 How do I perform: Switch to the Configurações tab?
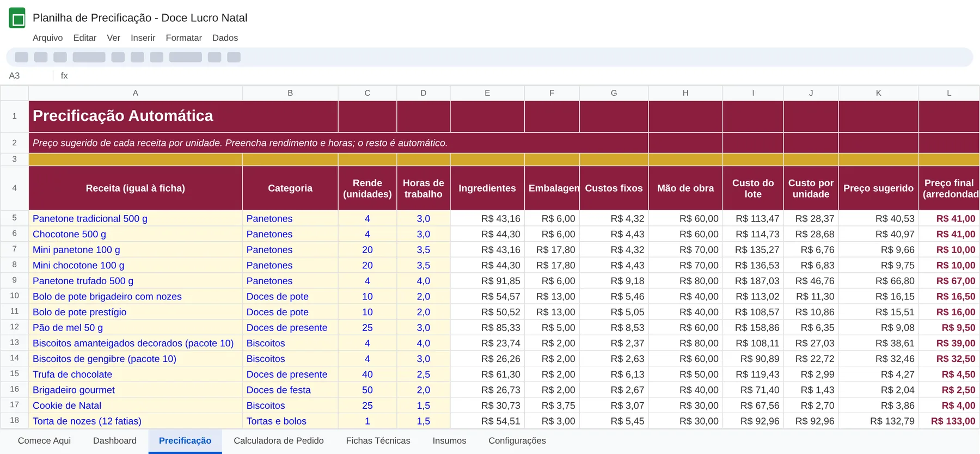(517, 441)
